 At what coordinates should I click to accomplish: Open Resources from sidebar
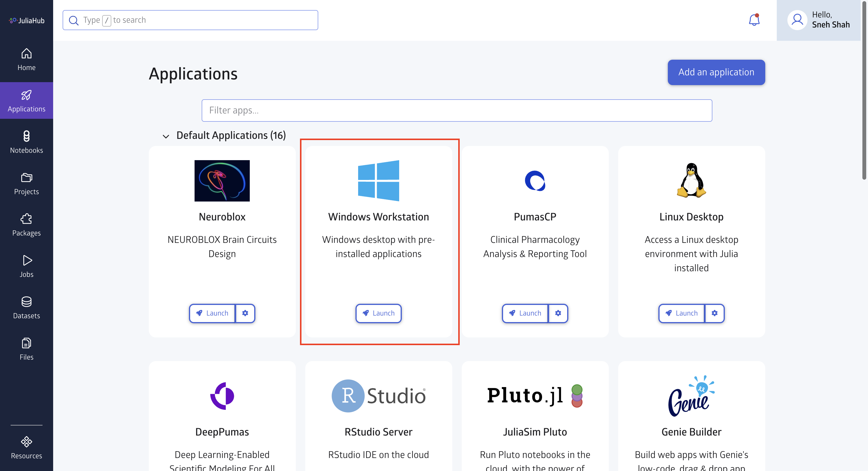27,448
